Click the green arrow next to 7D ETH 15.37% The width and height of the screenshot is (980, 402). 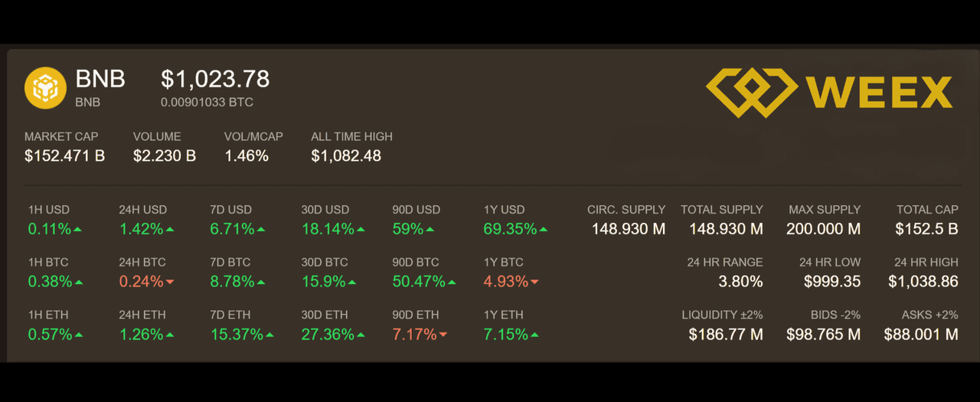pos(269,335)
